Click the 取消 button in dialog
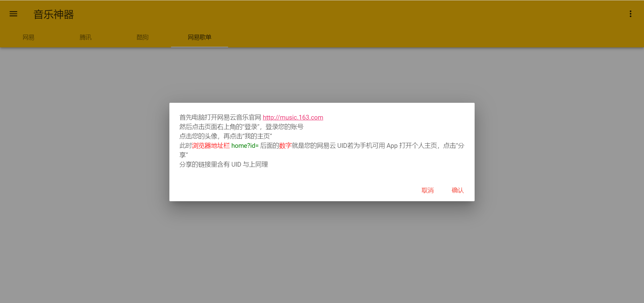 (x=428, y=190)
